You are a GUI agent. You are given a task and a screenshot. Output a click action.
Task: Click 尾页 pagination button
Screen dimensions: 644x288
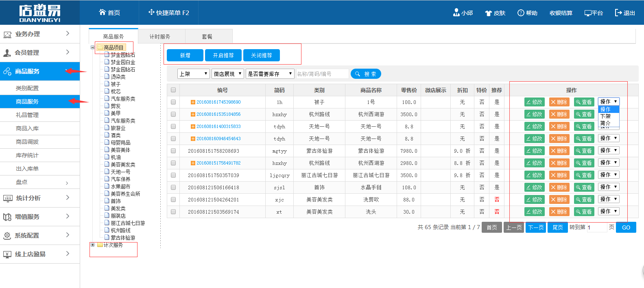558,227
